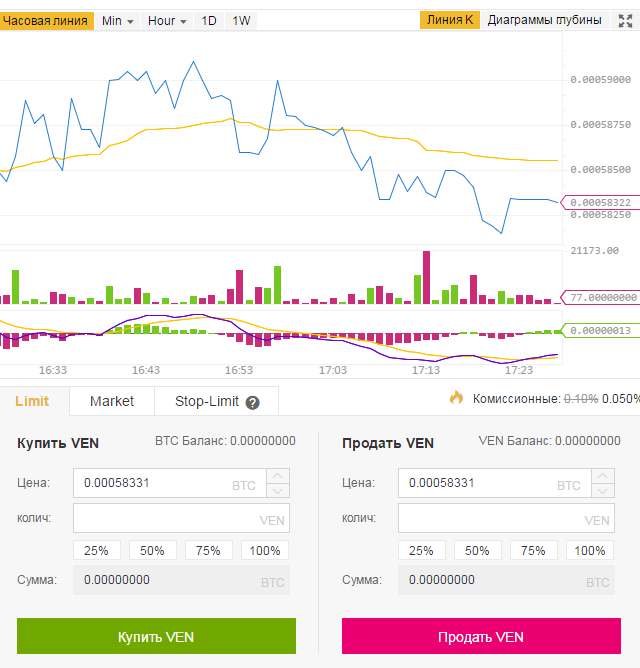The height and width of the screenshot is (668, 640).
Task: Switch chart to Линия K view
Action: click(450, 20)
